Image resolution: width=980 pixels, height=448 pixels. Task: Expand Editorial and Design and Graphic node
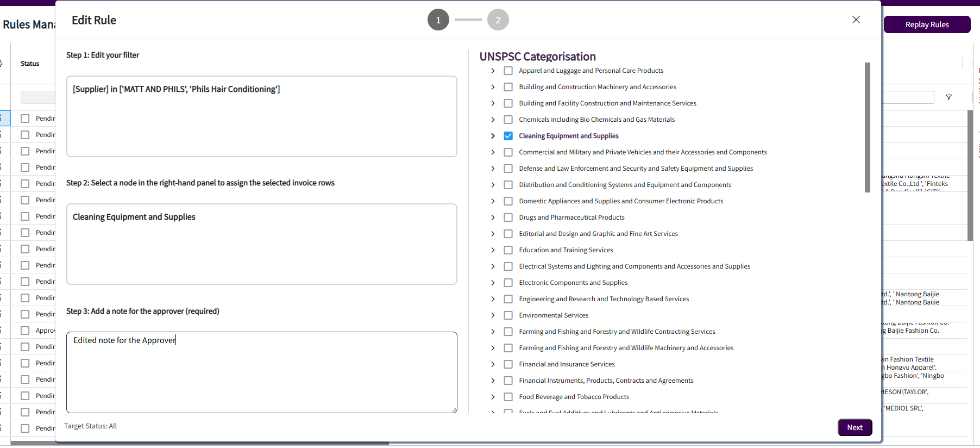(493, 234)
